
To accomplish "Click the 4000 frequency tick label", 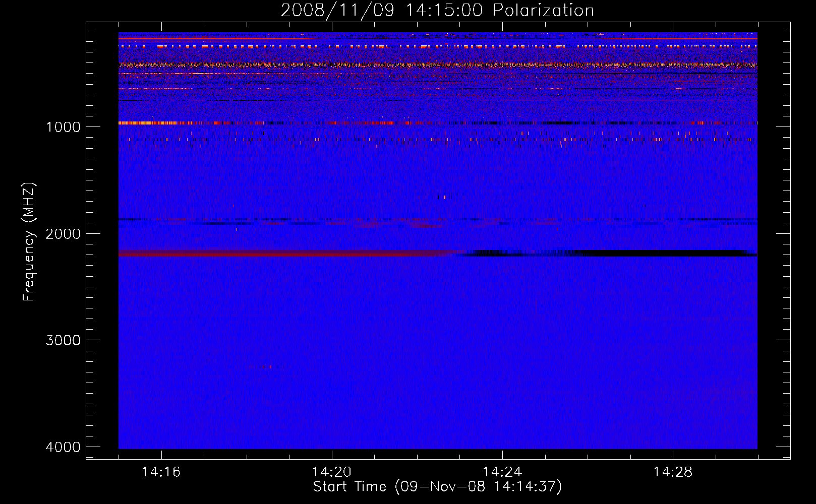I will point(63,447).
